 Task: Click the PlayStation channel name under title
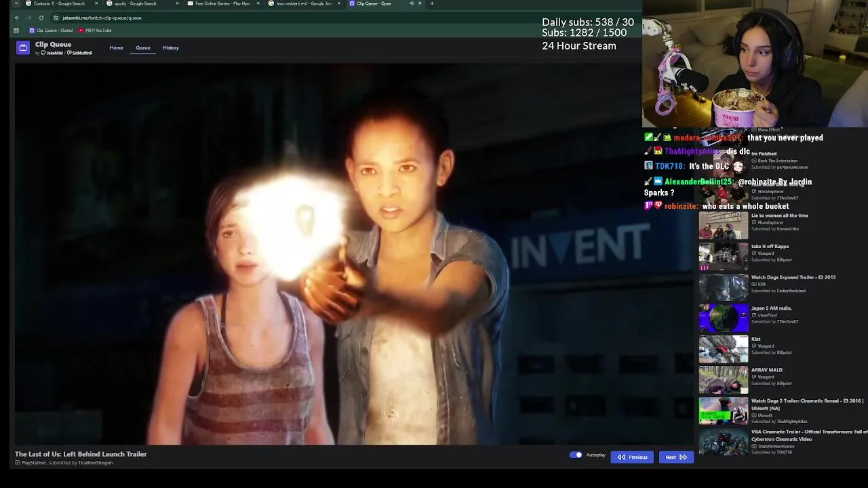point(33,463)
